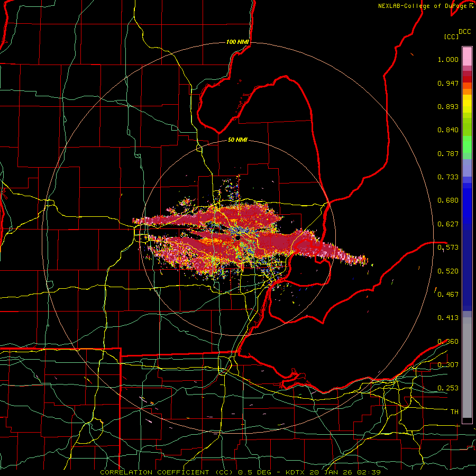Select the 0.413 scale value
Viewport: 476px width, 476px height.
448,318
